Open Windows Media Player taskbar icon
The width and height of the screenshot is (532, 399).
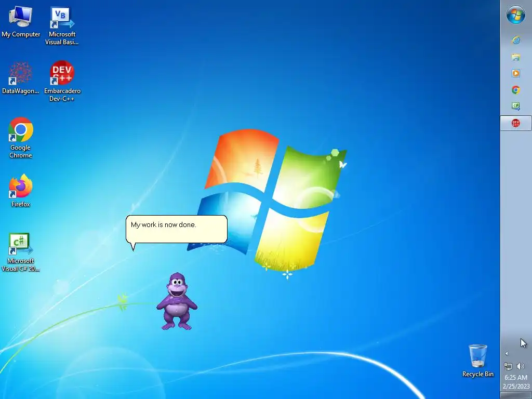(516, 73)
